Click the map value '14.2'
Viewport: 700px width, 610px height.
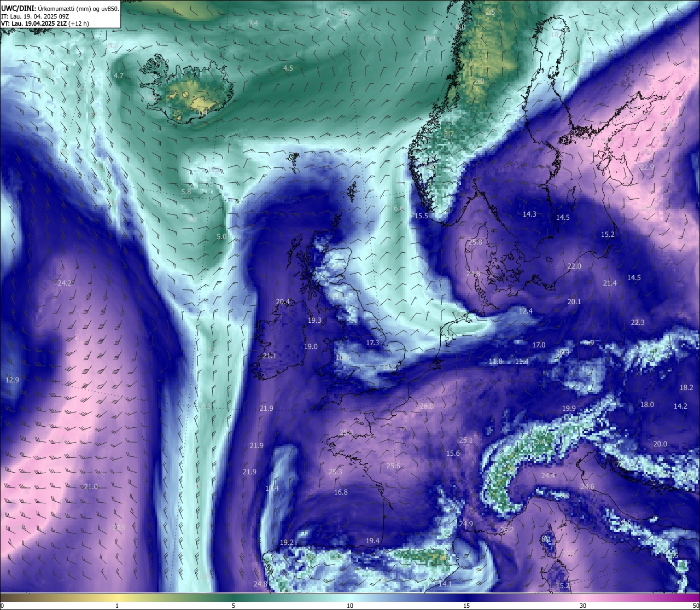coord(680,406)
